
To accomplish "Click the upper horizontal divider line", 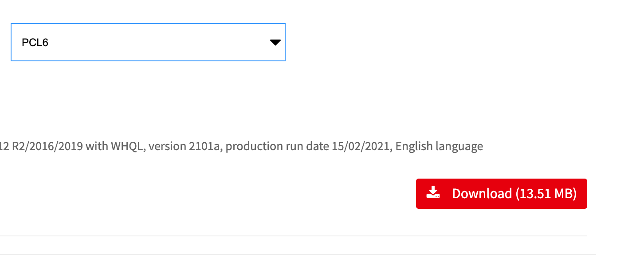I will [293, 235].
